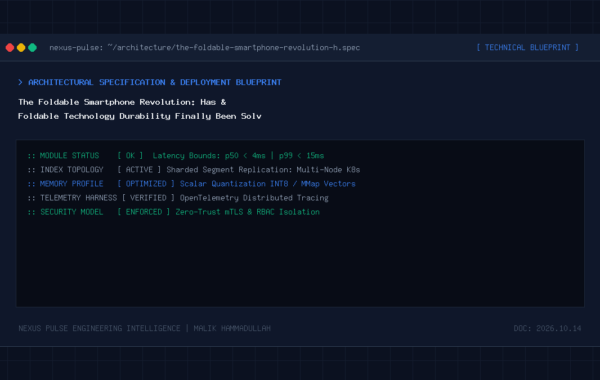Click 'Scalar Quantization INT8 / MMap Vectors'
The height and width of the screenshot is (380, 600).
pos(267,184)
